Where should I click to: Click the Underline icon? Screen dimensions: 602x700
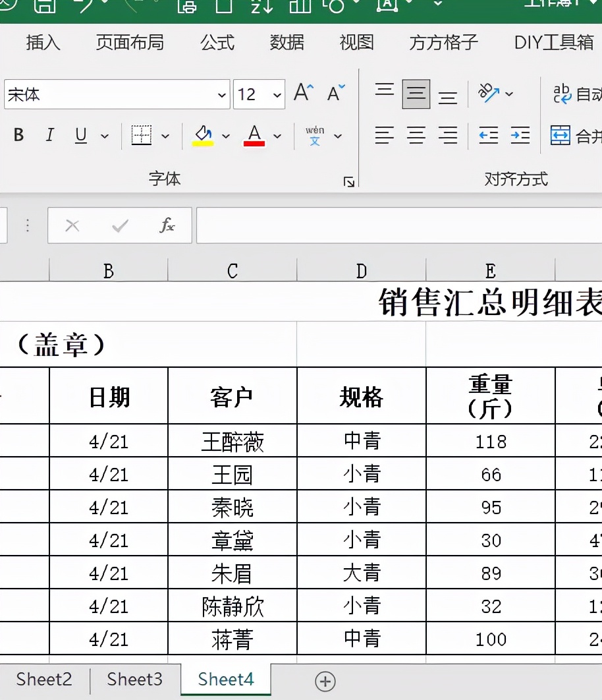[79, 135]
